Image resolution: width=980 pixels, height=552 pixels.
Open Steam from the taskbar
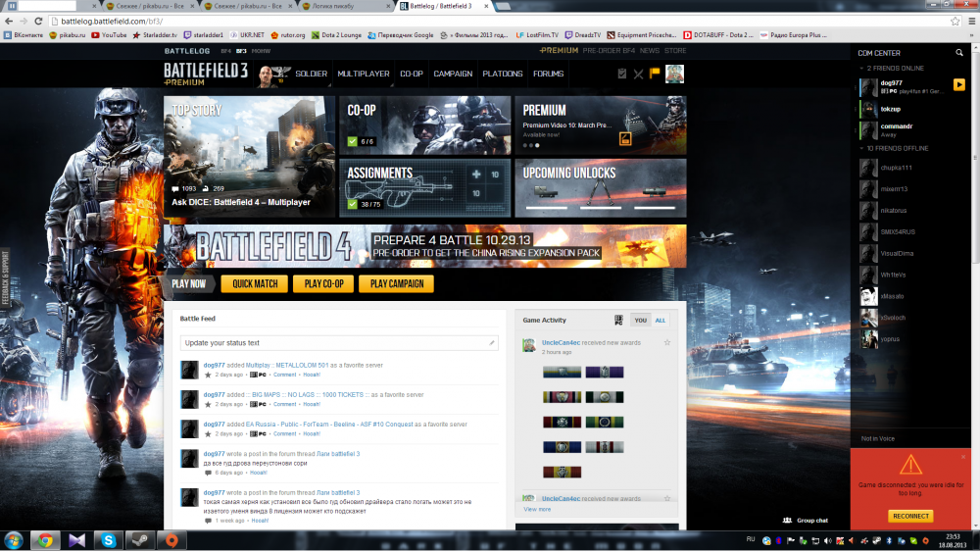point(139,540)
